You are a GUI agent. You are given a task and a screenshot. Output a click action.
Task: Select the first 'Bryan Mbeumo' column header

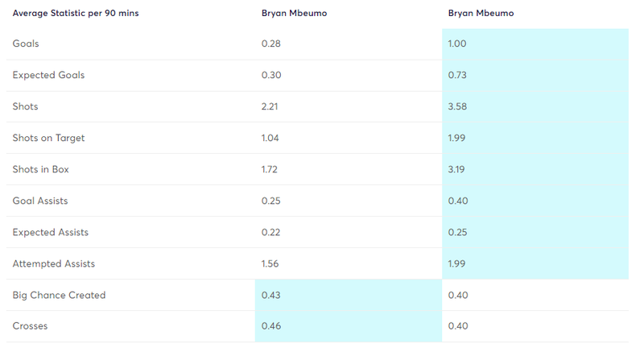click(x=294, y=13)
